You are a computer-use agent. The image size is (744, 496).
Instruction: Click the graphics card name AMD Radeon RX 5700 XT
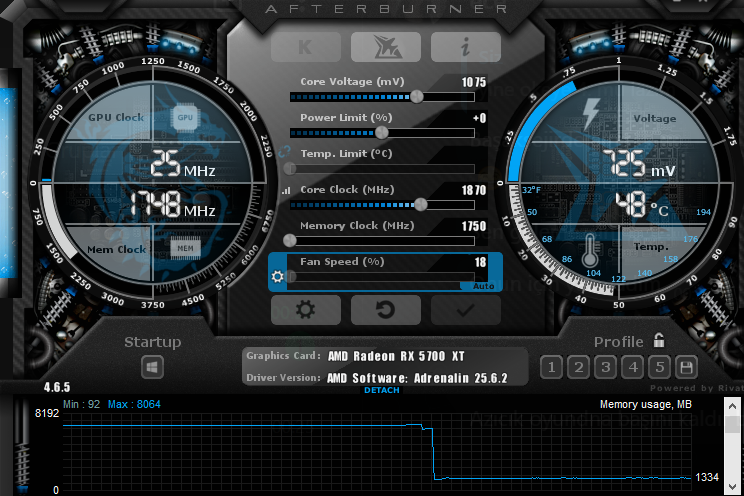click(396, 356)
